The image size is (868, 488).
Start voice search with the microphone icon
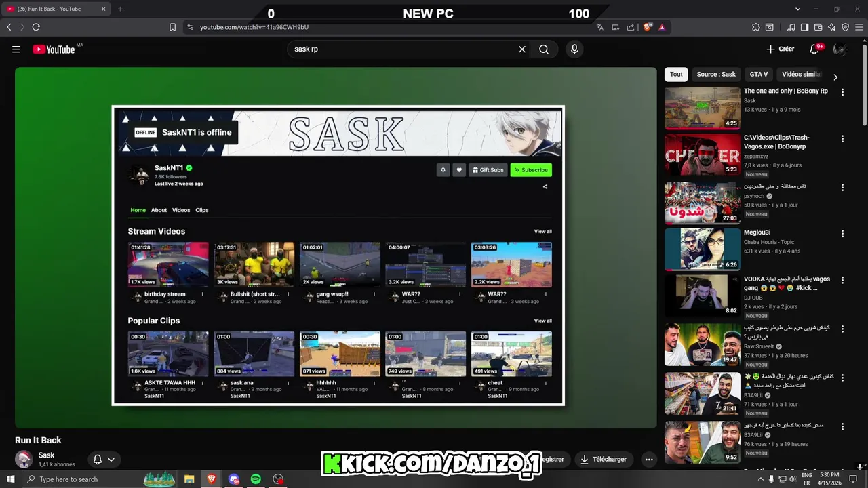tap(574, 49)
